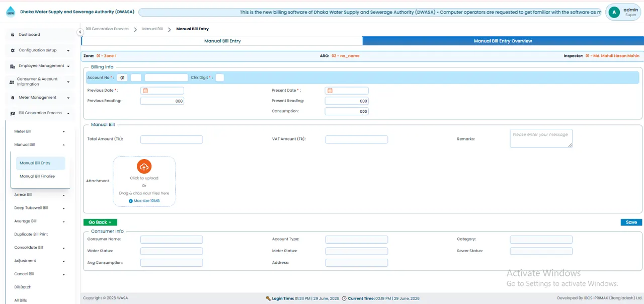Expand the Meter Bill submenu
The height and width of the screenshot is (304, 644).
64,132
